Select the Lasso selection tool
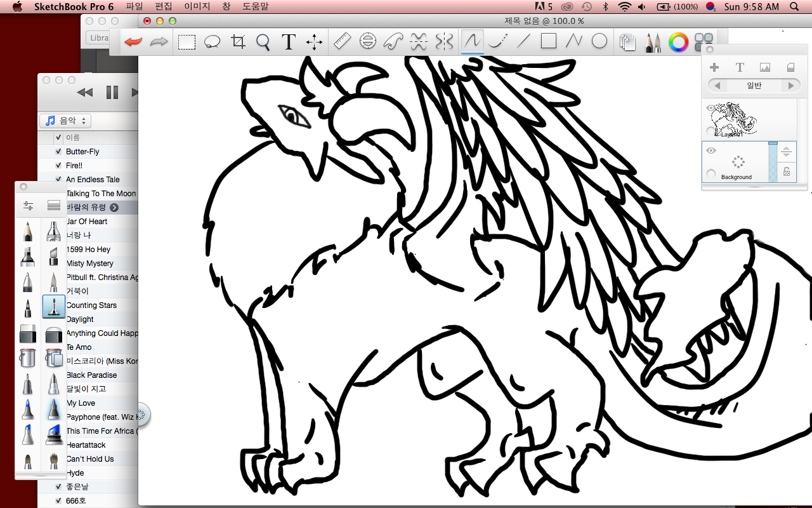 click(x=212, y=42)
